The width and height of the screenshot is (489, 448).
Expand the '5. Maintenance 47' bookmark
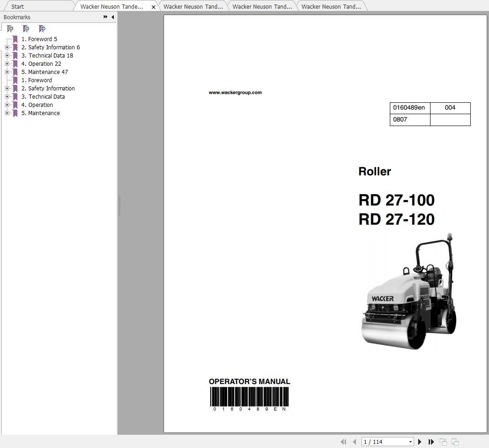point(6,72)
